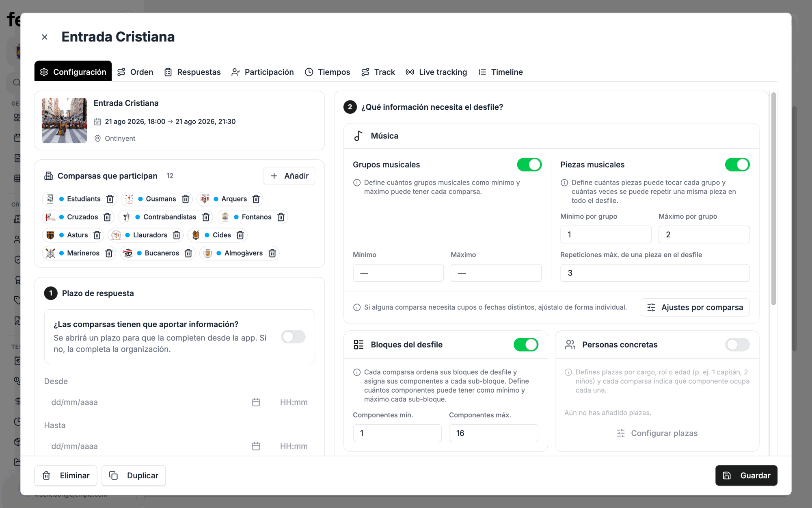Remove Estudiants comparsa with trash icon
The height and width of the screenshot is (508, 812).
pos(110,199)
